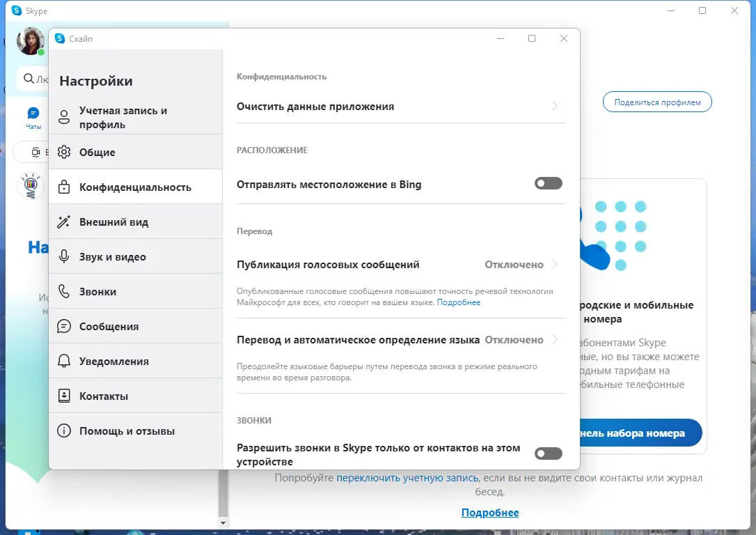Open the Уведомления bell icon
The width and height of the screenshot is (756, 535).
pyautogui.click(x=65, y=360)
